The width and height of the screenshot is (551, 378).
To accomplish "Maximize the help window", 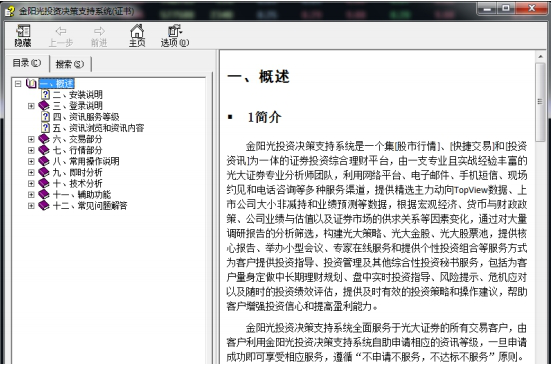I will [506, 8].
